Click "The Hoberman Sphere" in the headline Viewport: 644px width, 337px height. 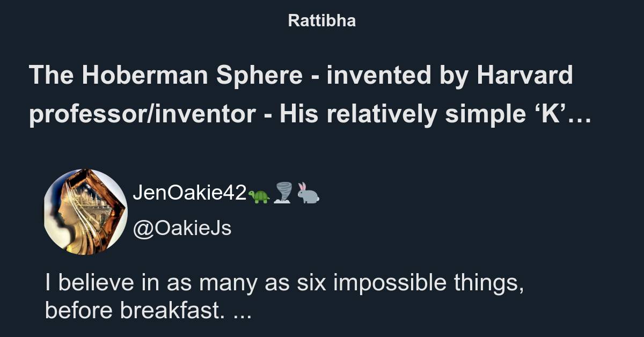pyautogui.click(x=165, y=75)
